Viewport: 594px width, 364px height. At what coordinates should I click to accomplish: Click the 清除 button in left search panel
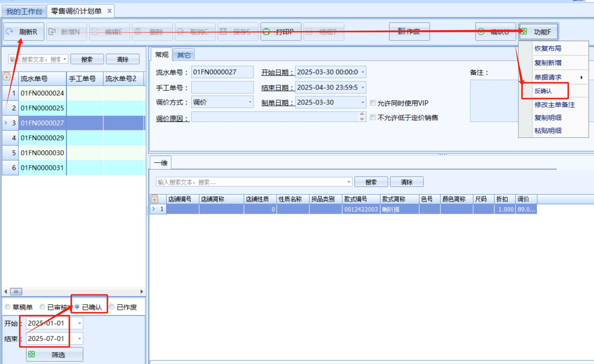click(123, 59)
